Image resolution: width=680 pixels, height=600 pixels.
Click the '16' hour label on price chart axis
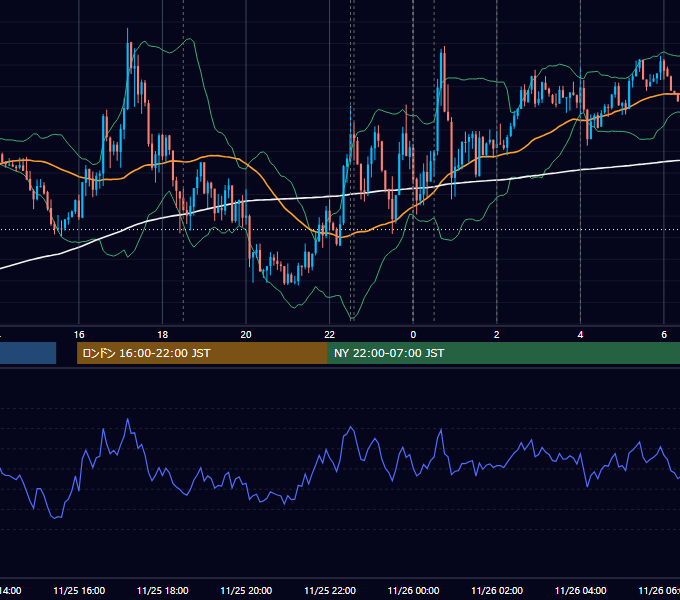[x=79, y=335]
